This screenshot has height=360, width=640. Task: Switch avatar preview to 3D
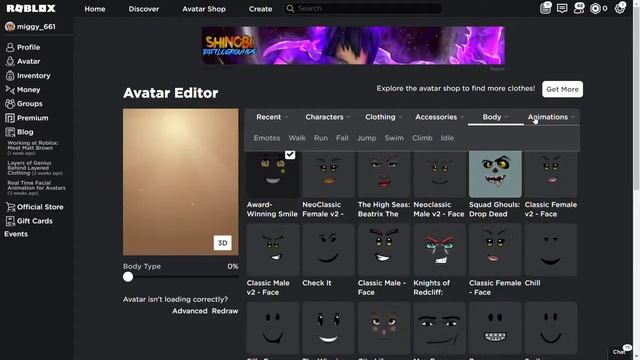[222, 243]
